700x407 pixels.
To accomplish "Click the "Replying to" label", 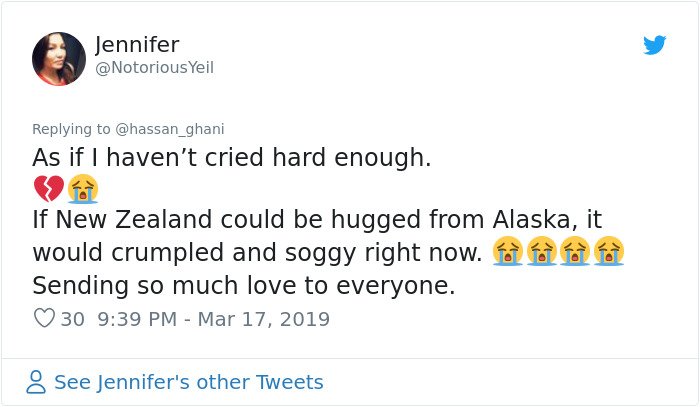I will (x=71, y=129).
